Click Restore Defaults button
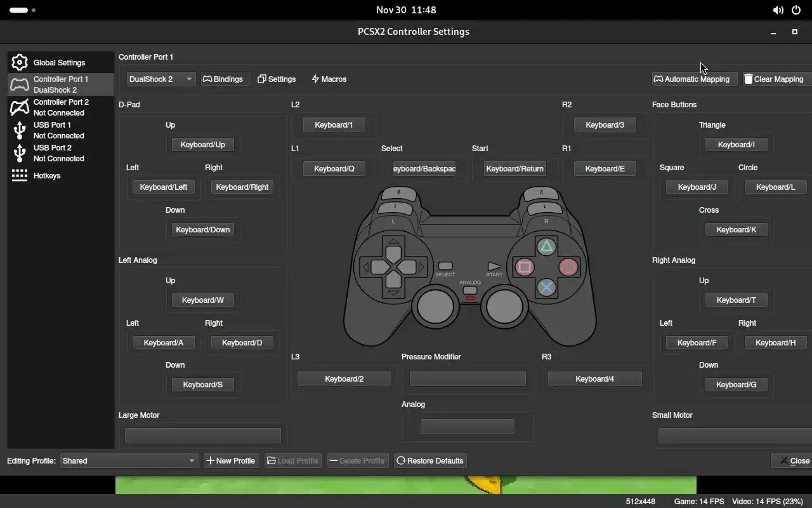 click(430, 461)
